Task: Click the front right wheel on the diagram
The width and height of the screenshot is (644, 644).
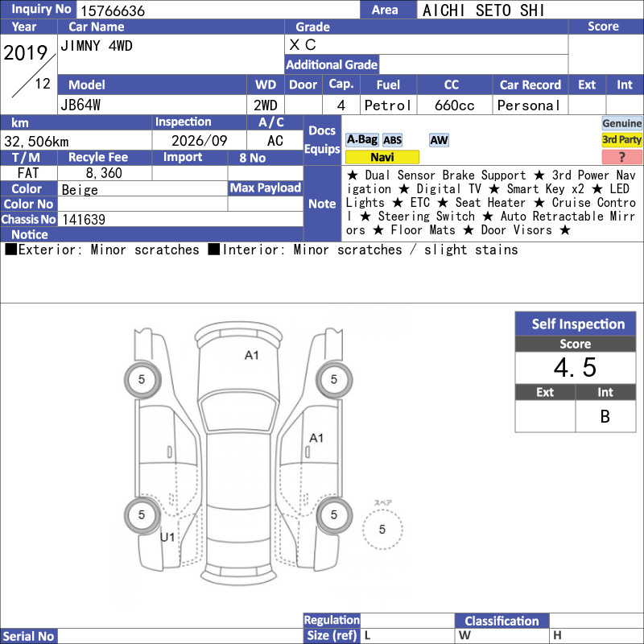Action: (333, 379)
